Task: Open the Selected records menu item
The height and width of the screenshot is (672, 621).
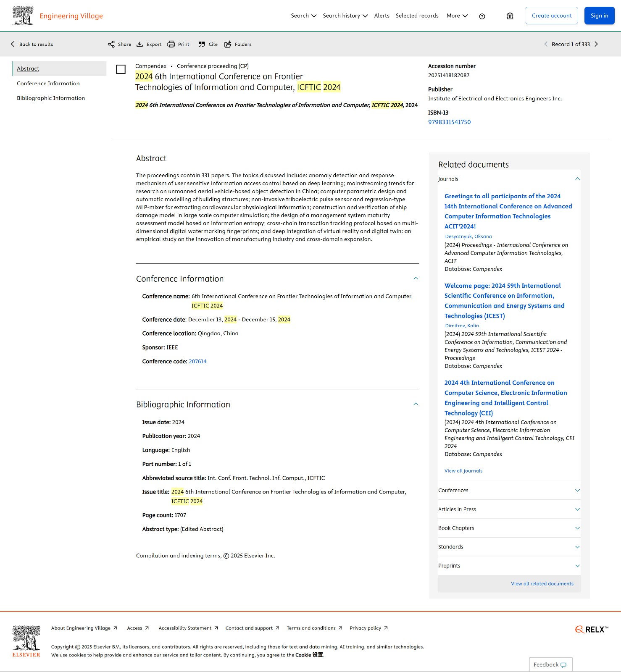Action: tap(417, 16)
